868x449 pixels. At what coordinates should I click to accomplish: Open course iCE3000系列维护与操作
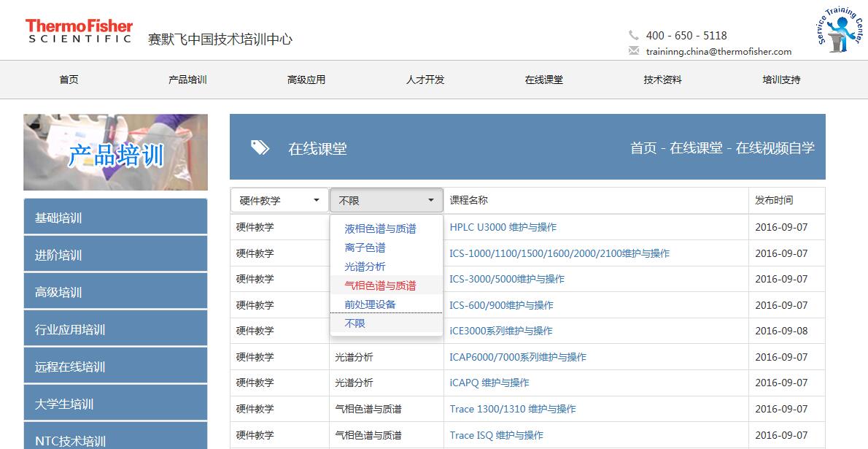coord(500,331)
